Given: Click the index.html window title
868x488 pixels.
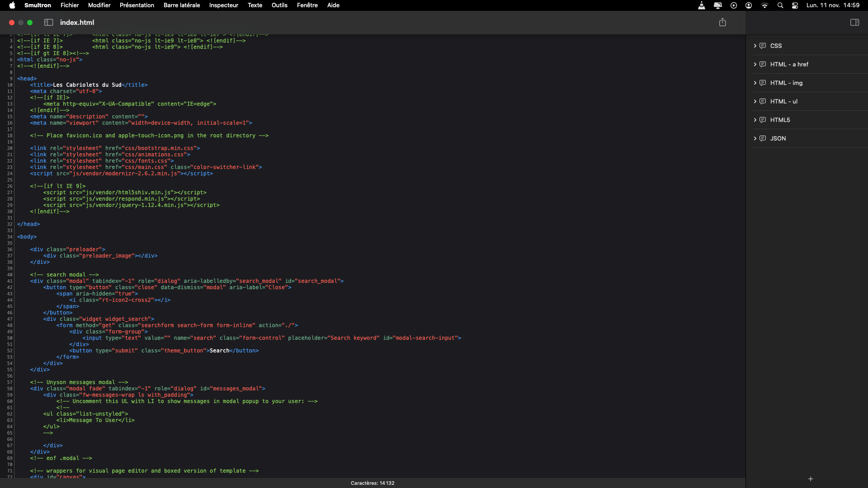Looking at the screenshot, I should [x=77, y=23].
